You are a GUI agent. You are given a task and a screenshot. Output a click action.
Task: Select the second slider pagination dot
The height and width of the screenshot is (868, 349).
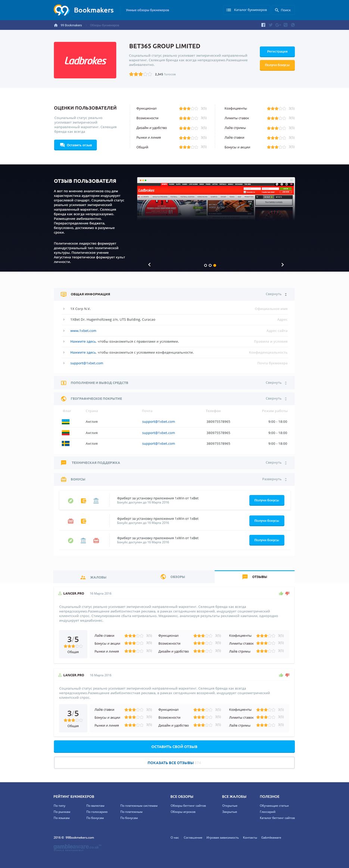click(x=210, y=265)
